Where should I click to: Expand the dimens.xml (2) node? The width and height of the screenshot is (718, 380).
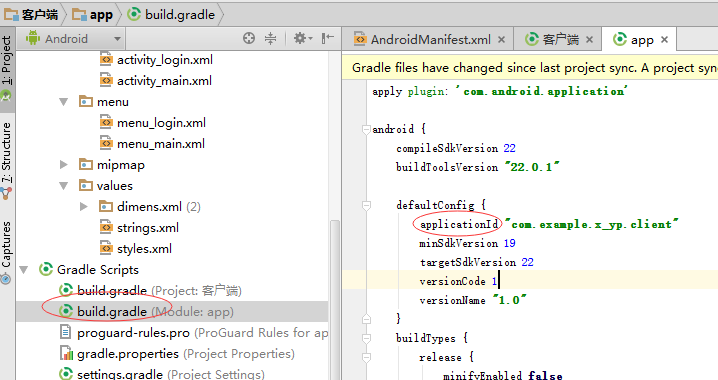[x=84, y=206]
